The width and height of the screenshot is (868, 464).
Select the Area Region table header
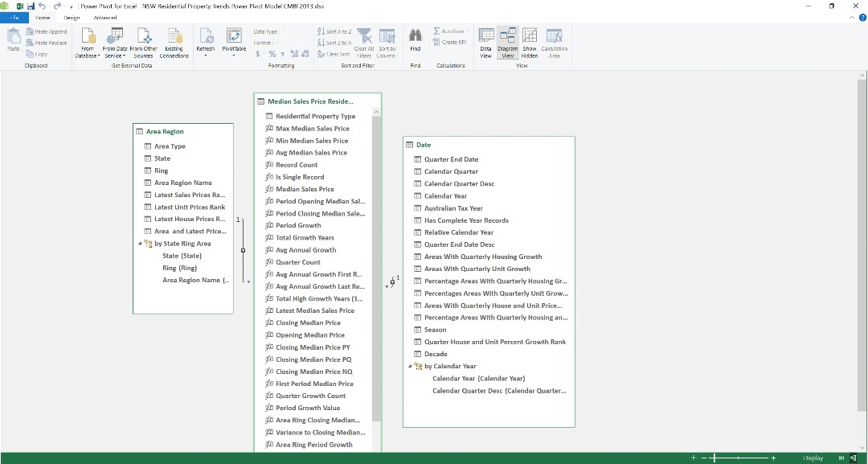(182, 132)
